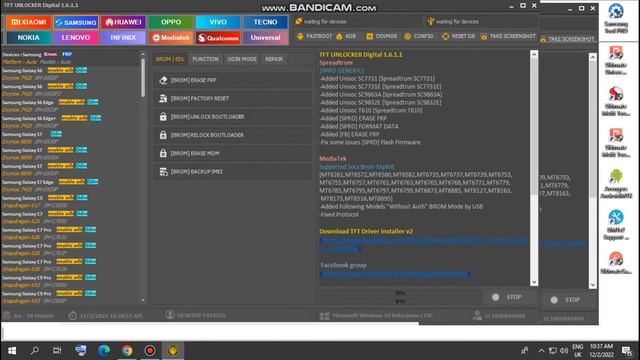Pick the INFINIX brand button
640x360 pixels.
coord(123,38)
